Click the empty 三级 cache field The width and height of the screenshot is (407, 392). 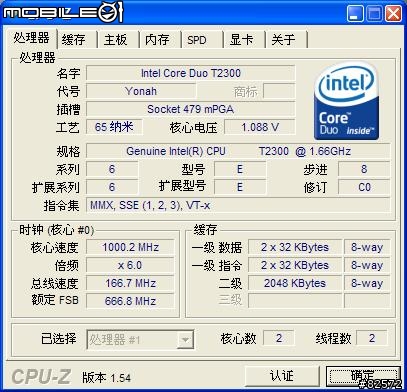pyautogui.click(x=295, y=301)
